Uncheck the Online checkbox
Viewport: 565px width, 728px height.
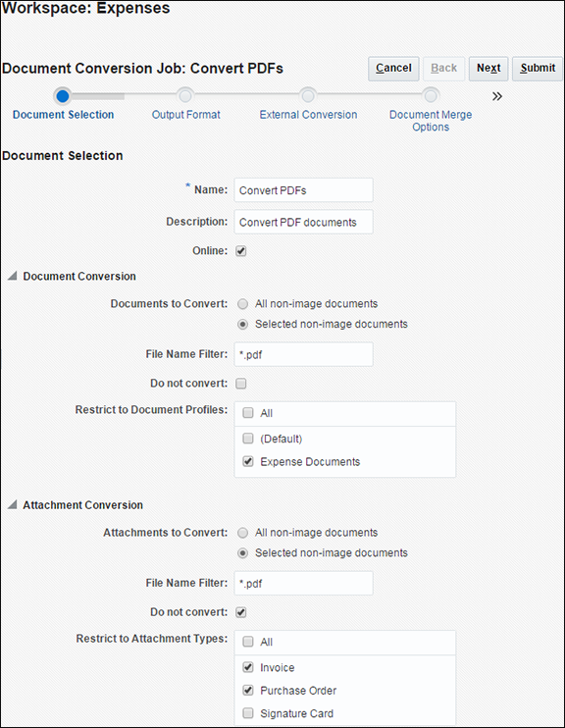(241, 251)
